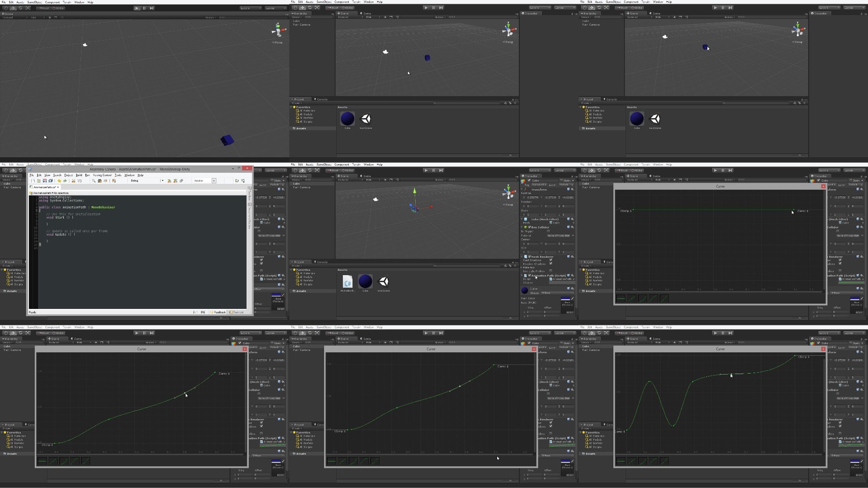
Task: Toggle Use Light Probes checkbox in move-gizmo frame
Action: pyautogui.click(x=551, y=271)
